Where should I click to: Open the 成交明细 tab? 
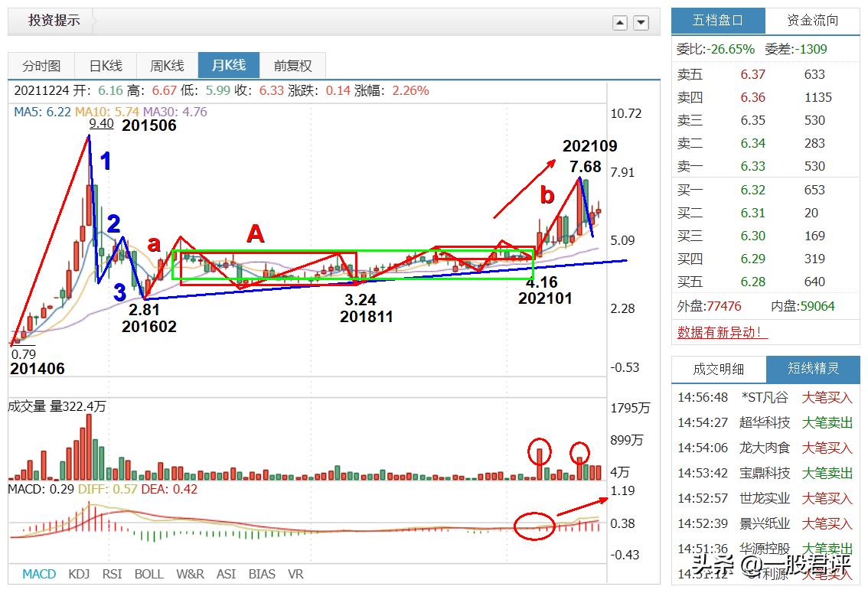pyautogui.click(x=719, y=369)
